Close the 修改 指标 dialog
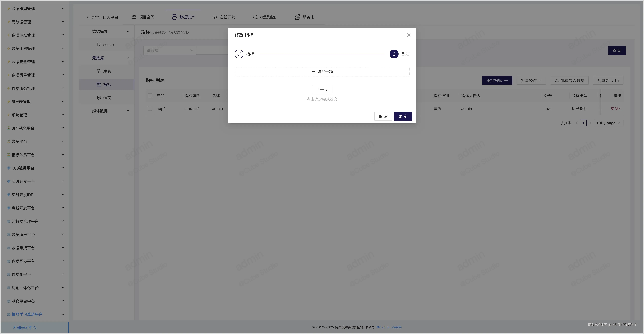644x334 pixels. [408, 35]
